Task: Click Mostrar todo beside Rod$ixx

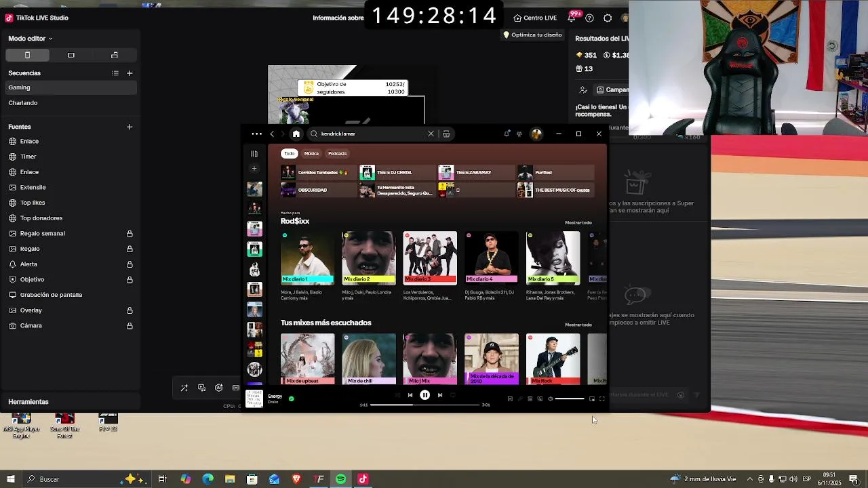Action: click(578, 222)
